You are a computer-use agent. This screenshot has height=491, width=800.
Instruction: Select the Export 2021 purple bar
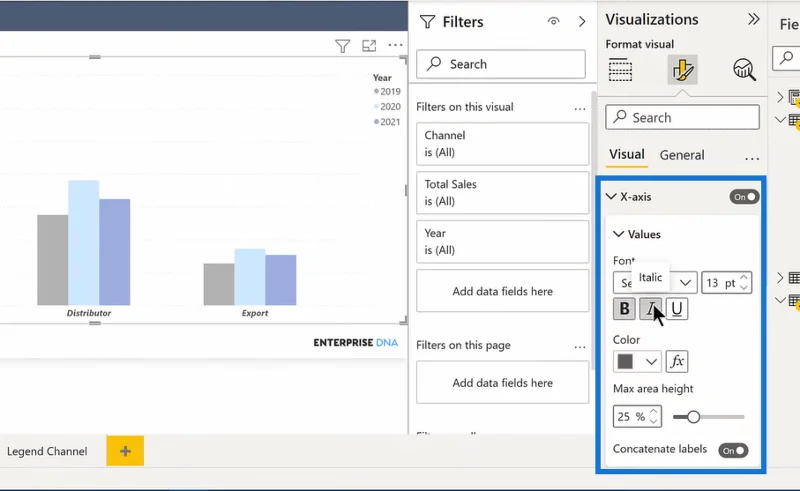[281, 280]
